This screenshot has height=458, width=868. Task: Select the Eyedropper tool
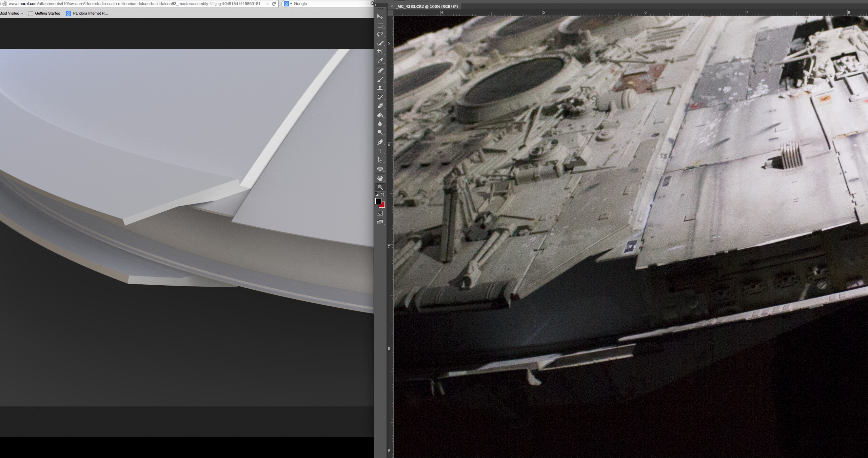(380, 61)
